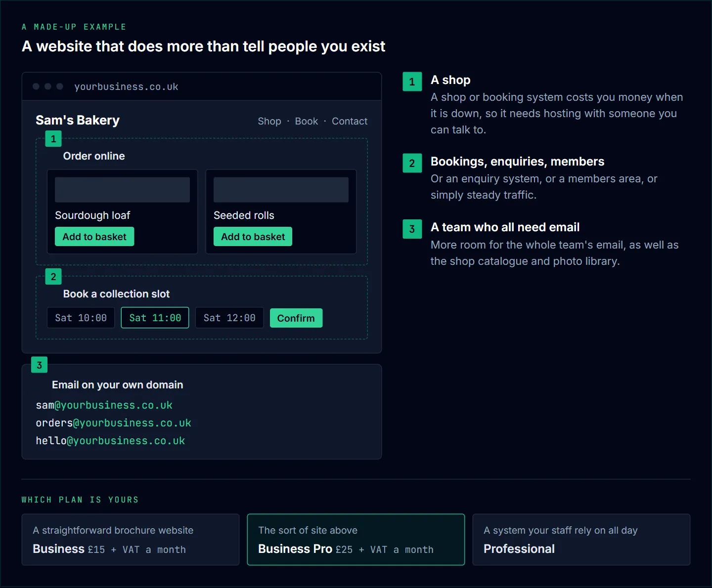
Task: Click 'A team who all need email' heading
Action: [x=505, y=227]
